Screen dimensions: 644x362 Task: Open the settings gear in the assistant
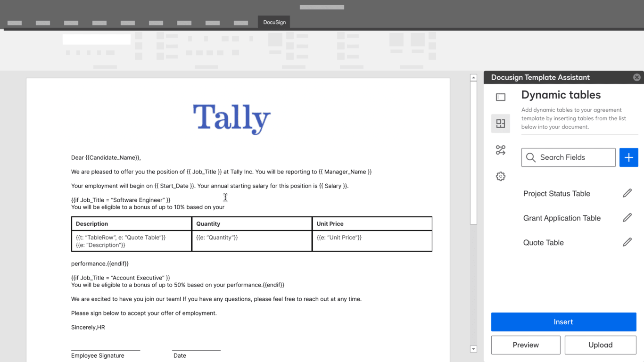(501, 176)
